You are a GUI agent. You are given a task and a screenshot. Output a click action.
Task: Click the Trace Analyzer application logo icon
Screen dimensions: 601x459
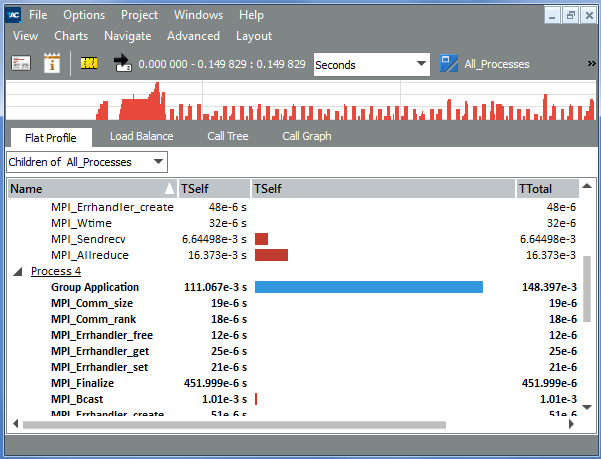pyautogui.click(x=14, y=15)
